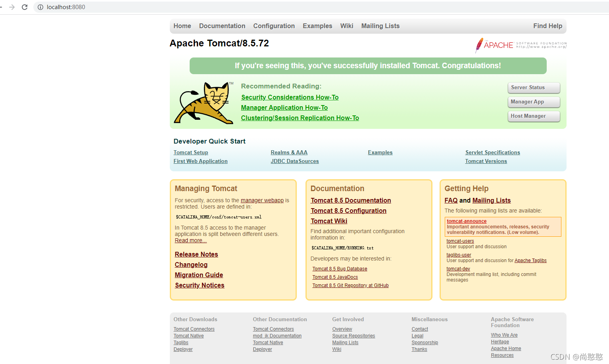Open Migration Guide link
The image size is (609, 364).
coord(199,275)
